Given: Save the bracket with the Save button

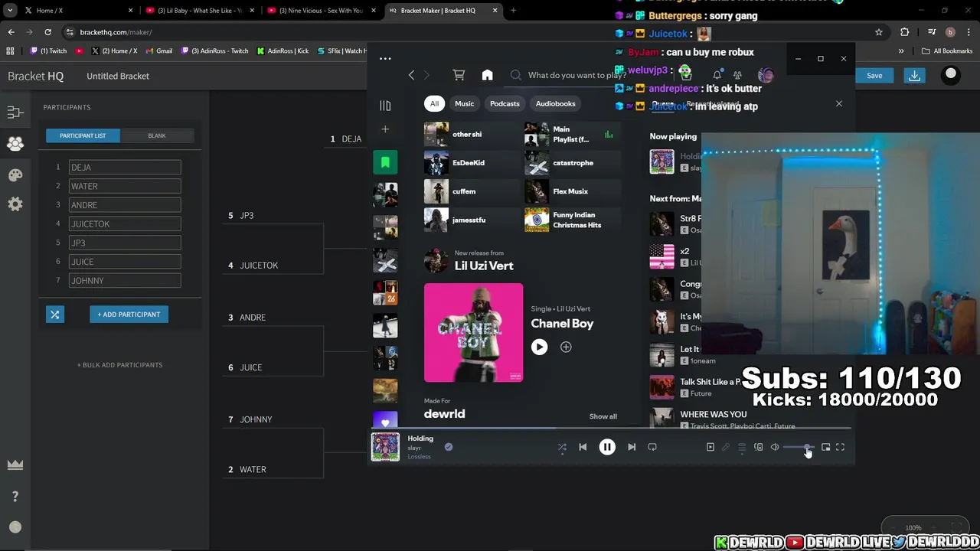Looking at the screenshot, I should point(874,76).
